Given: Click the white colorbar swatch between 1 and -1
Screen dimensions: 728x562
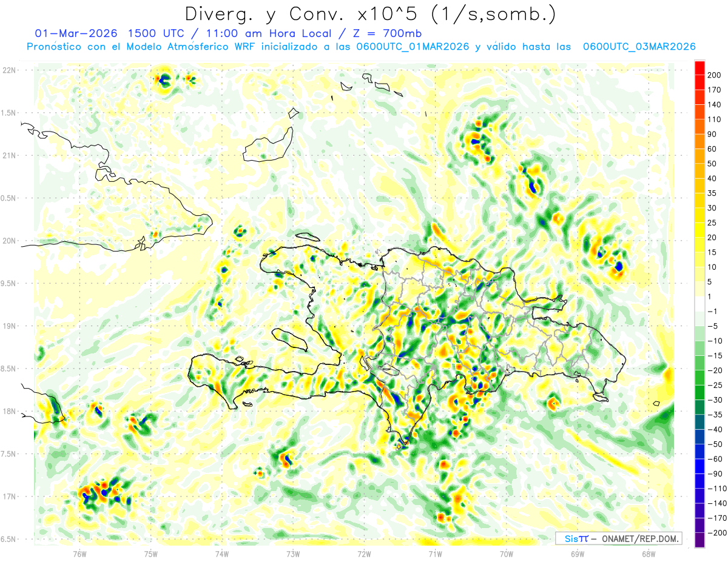Looking at the screenshot, I should 700,304.
